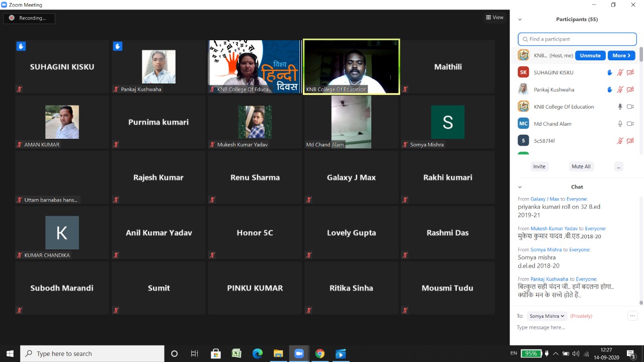644x362 pixels.
Task: Click Md Chand Alam's microphone icon
Action: tap(620, 124)
